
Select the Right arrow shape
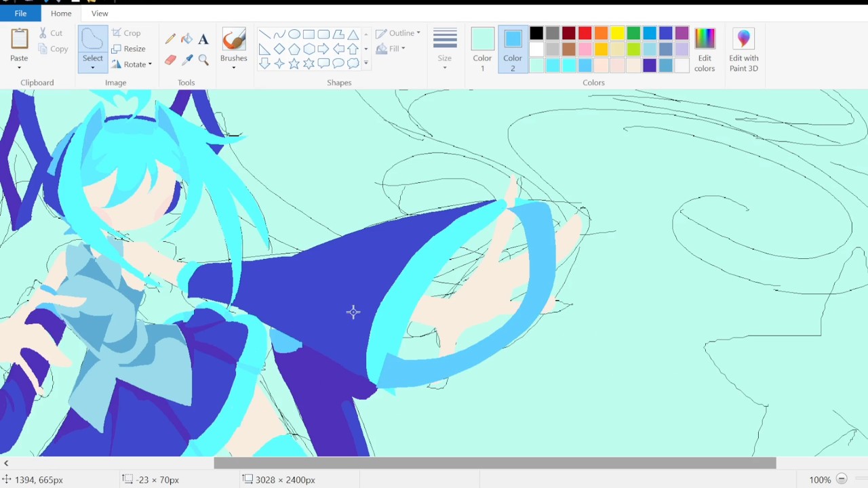click(x=323, y=49)
